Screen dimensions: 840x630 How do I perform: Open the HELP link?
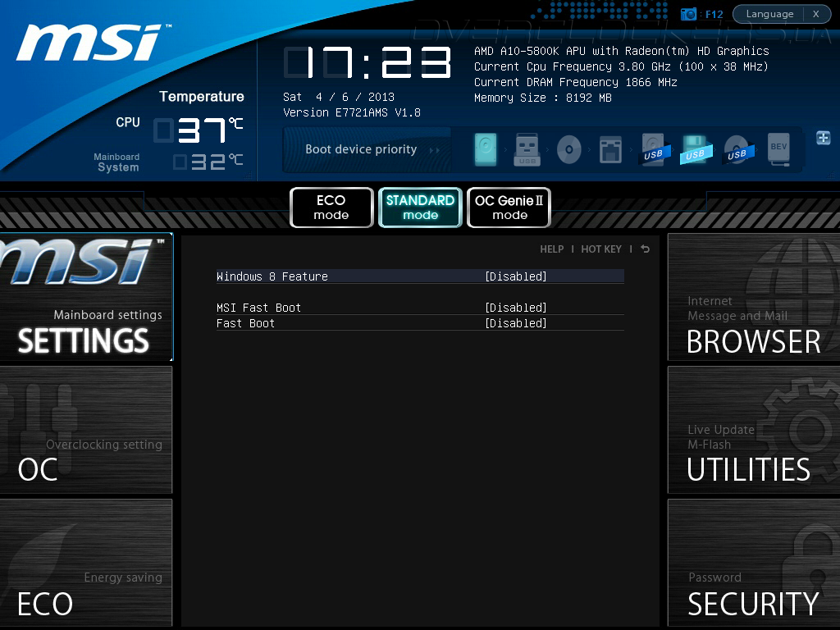coord(552,249)
